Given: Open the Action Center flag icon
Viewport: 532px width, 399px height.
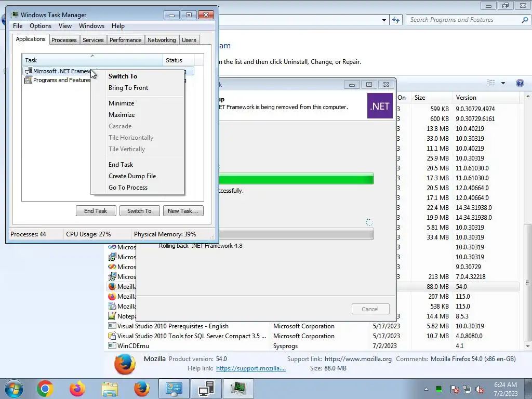Looking at the screenshot, I should tap(454, 389).
